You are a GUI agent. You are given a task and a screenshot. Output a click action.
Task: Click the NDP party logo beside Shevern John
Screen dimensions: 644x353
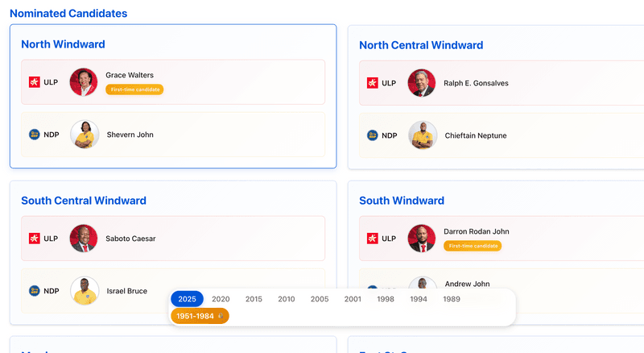pos(35,135)
